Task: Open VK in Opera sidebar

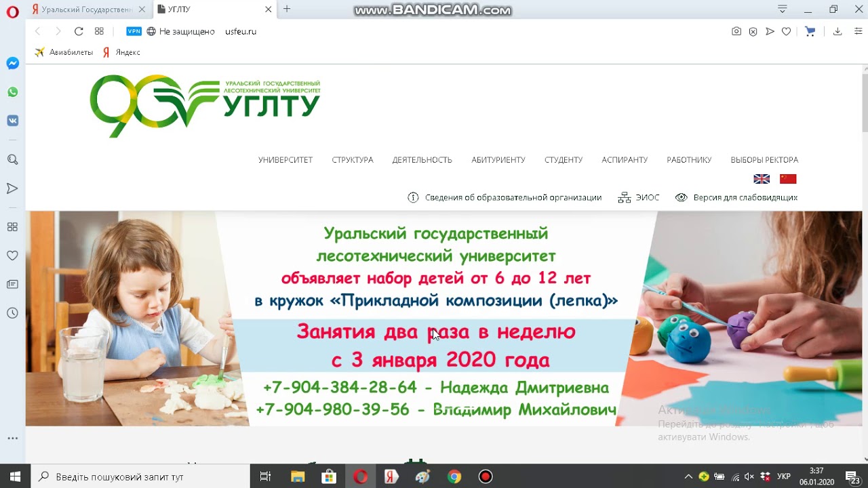Action: [x=12, y=121]
